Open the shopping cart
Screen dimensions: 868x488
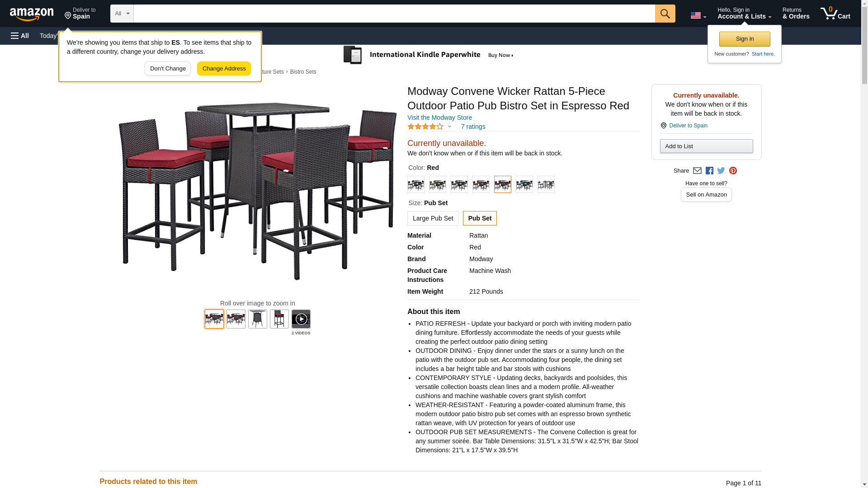pos(835,14)
